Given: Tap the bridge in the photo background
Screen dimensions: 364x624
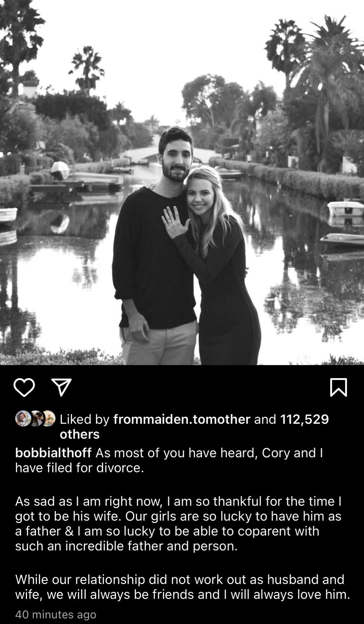Looking at the screenshot, I should (161, 154).
